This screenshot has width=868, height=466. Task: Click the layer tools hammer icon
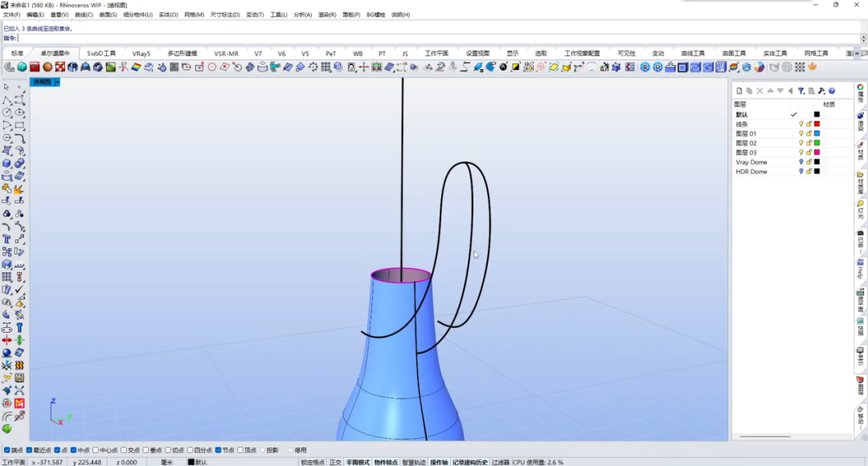click(821, 91)
